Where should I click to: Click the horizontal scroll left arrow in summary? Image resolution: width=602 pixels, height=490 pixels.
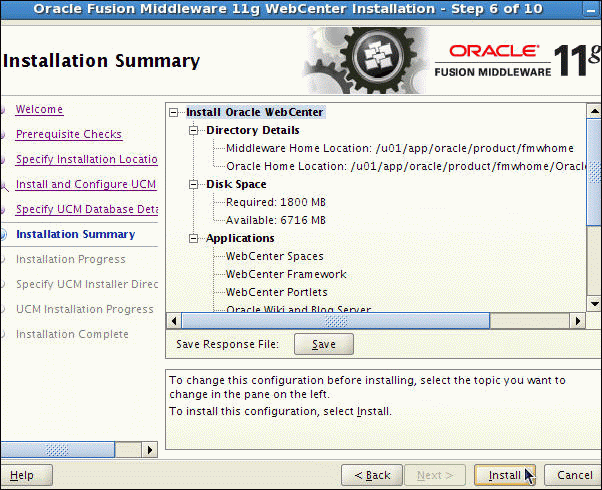(174, 321)
